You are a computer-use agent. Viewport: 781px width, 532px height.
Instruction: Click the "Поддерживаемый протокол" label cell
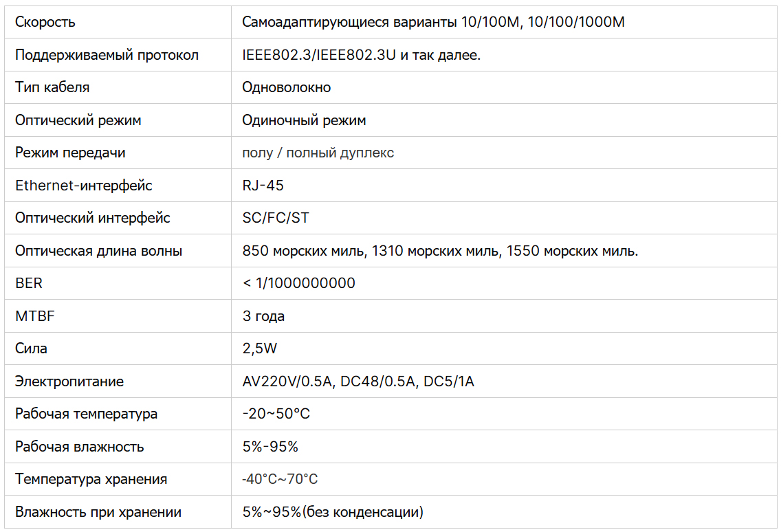[x=107, y=55]
